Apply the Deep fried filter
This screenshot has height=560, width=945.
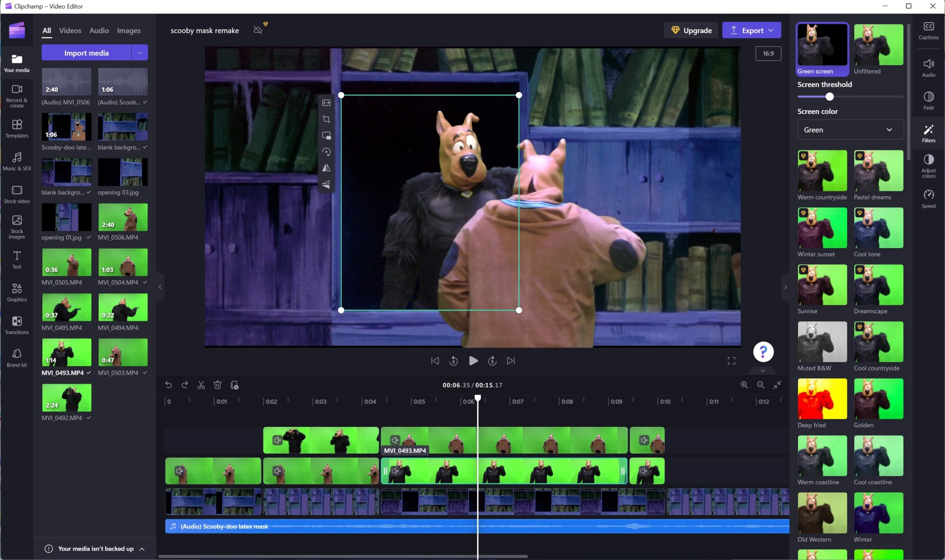point(822,399)
